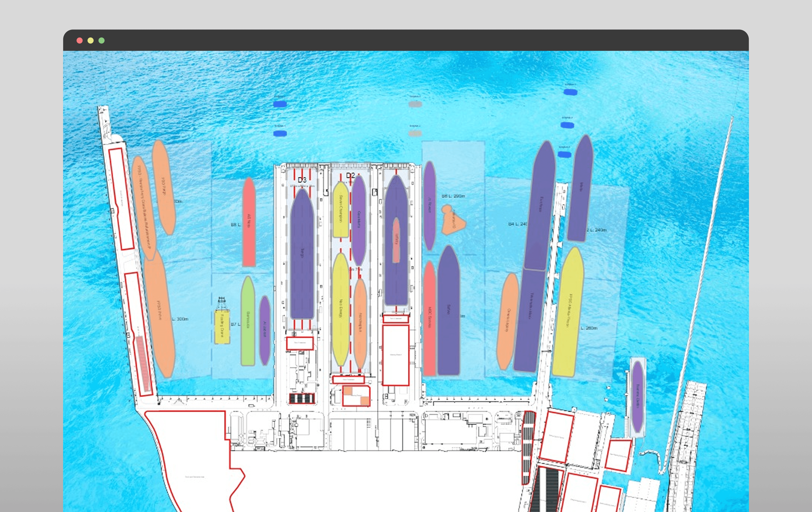Select the purple vessel at the top of dock D2

(x=359, y=220)
